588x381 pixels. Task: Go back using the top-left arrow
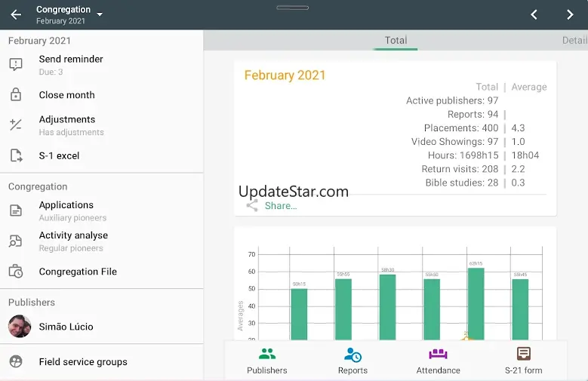(16, 14)
